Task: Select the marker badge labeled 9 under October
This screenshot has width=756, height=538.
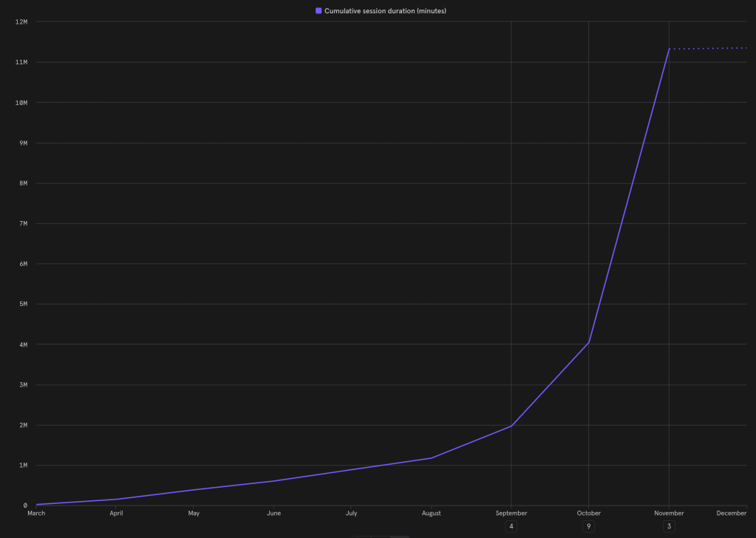Action: pyautogui.click(x=588, y=526)
